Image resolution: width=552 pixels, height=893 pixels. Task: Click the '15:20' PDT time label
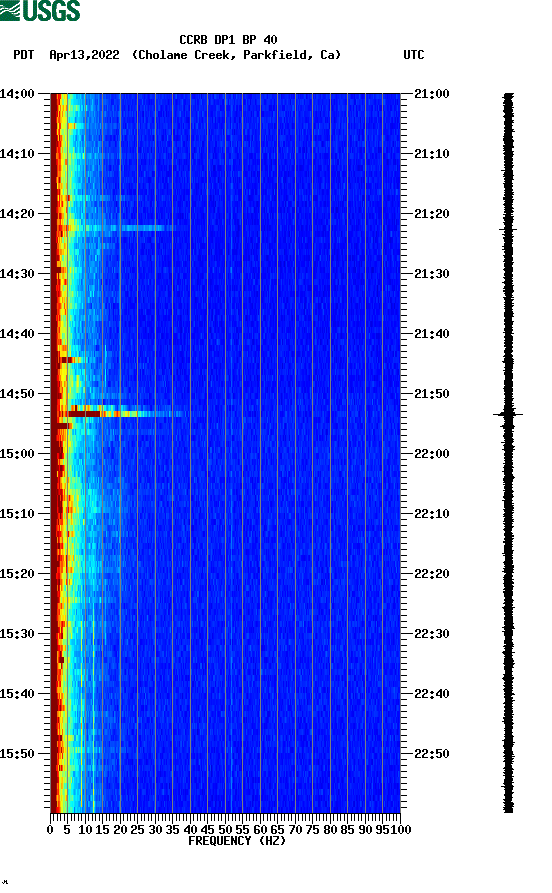pyautogui.click(x=17, y=574)
